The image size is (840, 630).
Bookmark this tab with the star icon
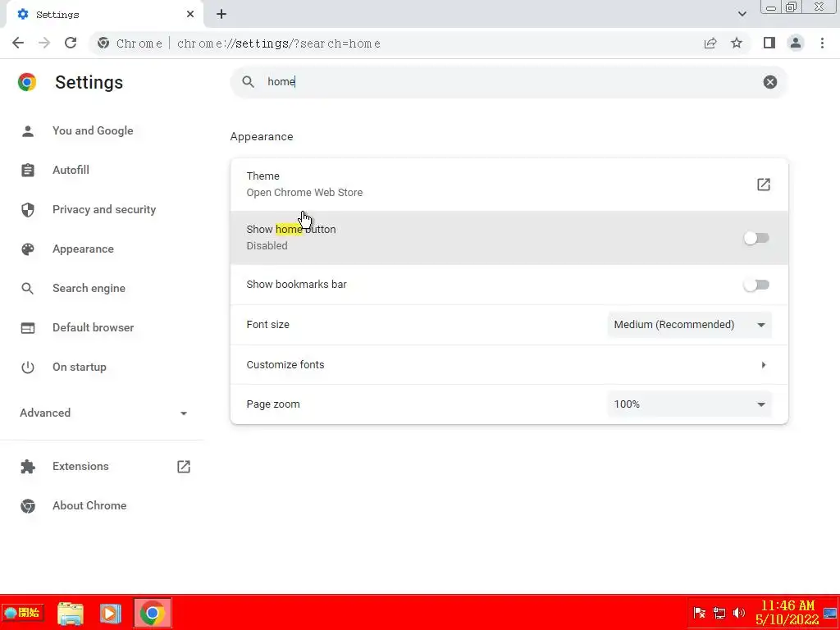coord(737,43)
